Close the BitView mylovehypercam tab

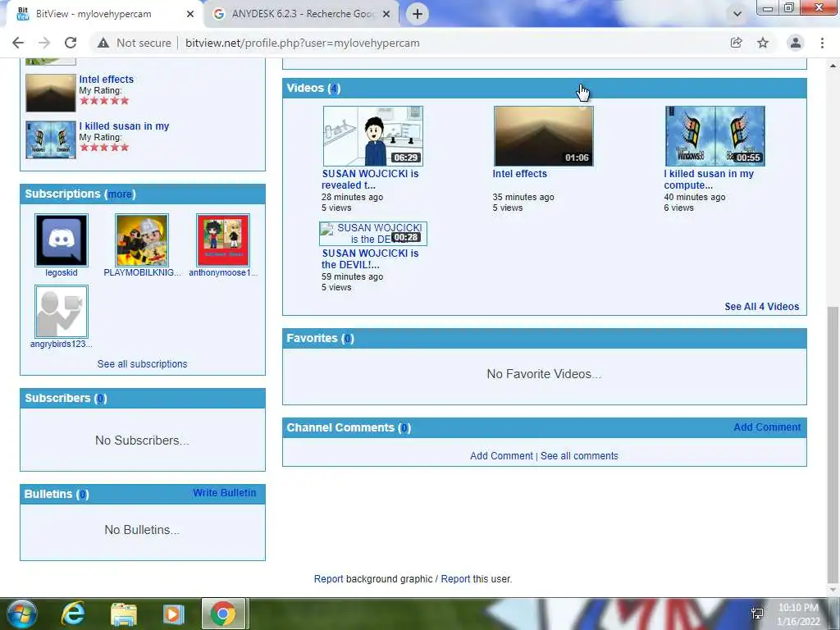189,14
